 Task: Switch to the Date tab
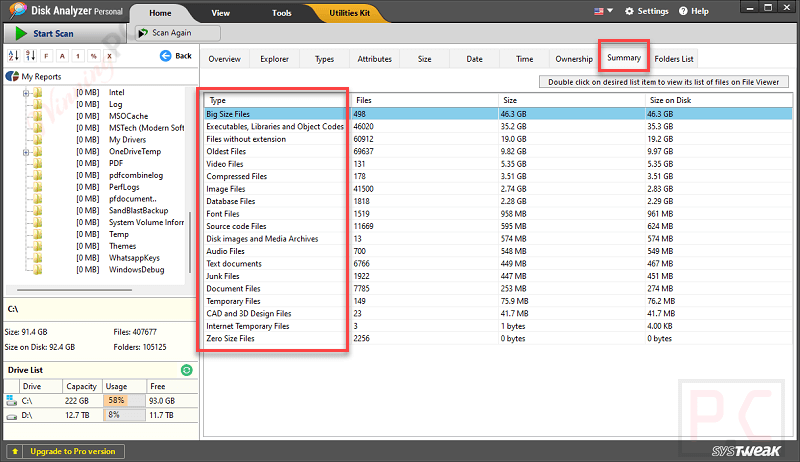(474, 59)
